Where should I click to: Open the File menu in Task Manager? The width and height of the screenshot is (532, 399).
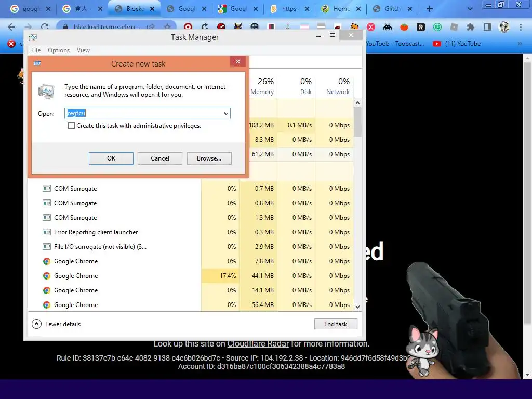[36, 50]
